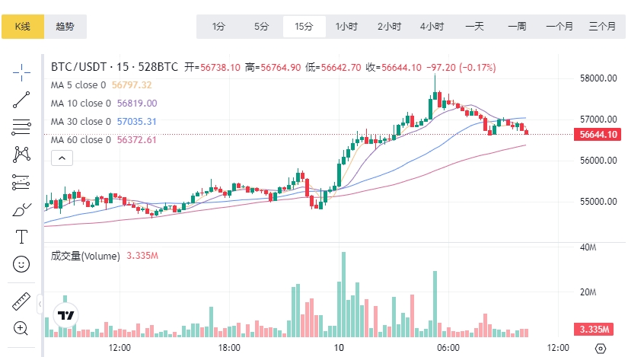Collapse the left drawing toolbar

point(40,304)
